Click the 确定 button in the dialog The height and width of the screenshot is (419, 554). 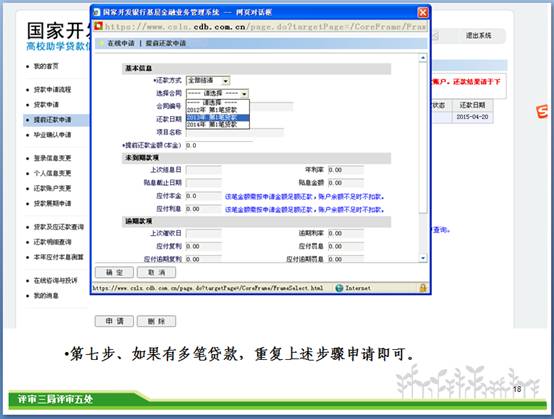[x=114, y=272]
